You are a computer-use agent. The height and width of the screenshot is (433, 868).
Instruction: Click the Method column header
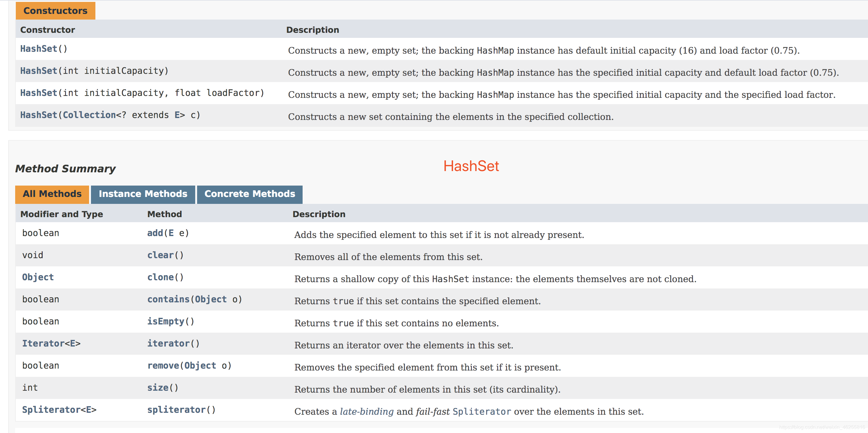point(165,214)
